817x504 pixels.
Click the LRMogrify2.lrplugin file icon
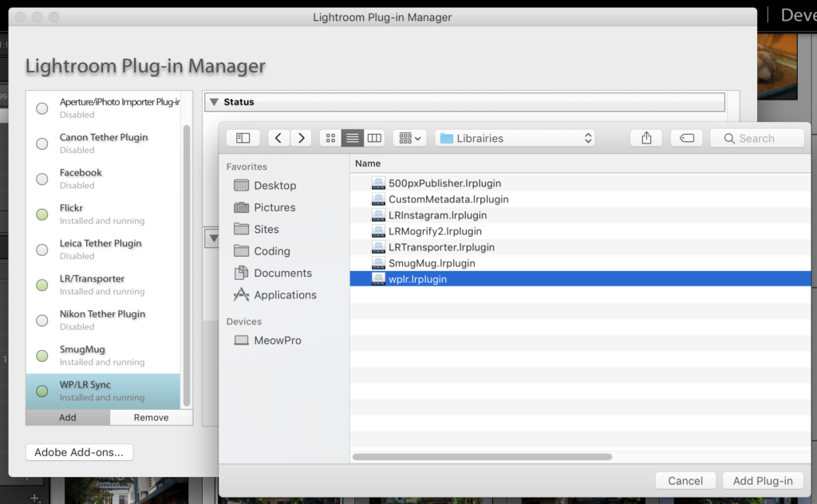pyautogui.click(x=378, y=231)
